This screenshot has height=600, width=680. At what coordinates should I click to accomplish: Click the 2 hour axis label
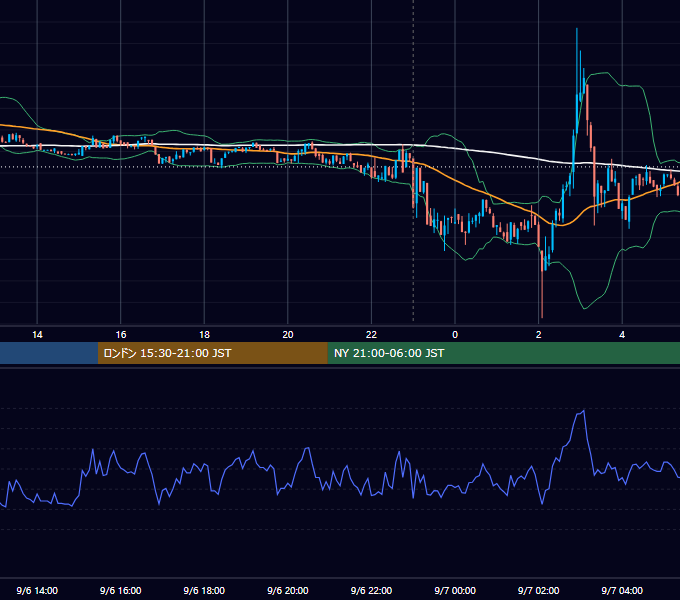point(539,335)
